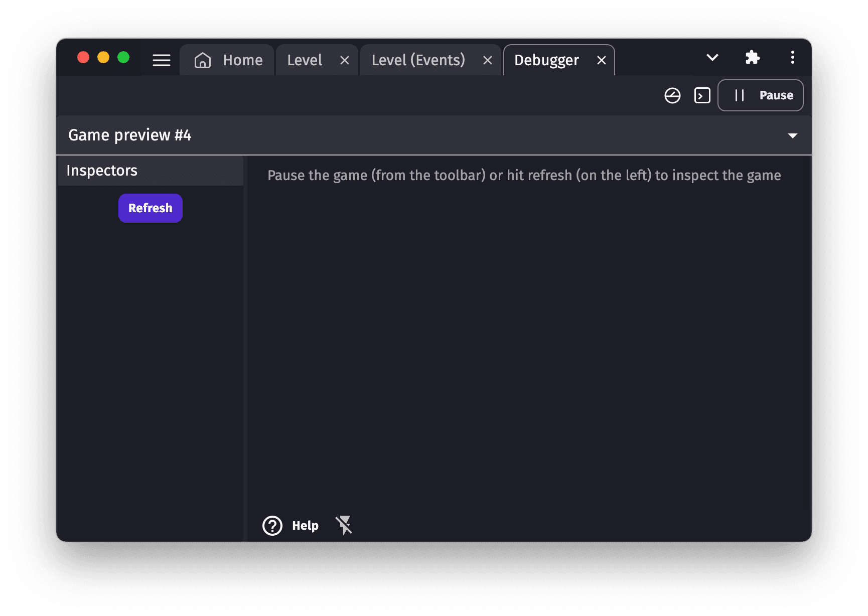
Task: Select the Debugger tab
Action: (x=546, y=60)
